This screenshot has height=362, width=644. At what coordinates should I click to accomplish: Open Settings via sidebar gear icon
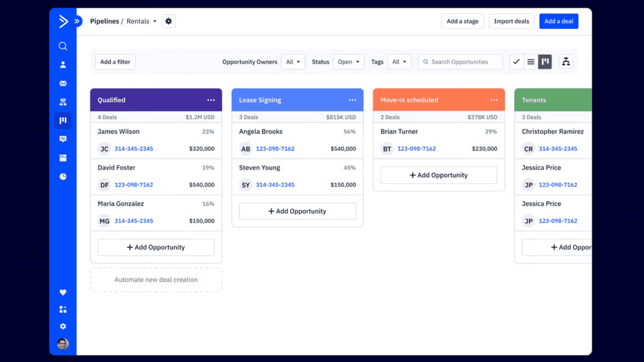(63, 326)
